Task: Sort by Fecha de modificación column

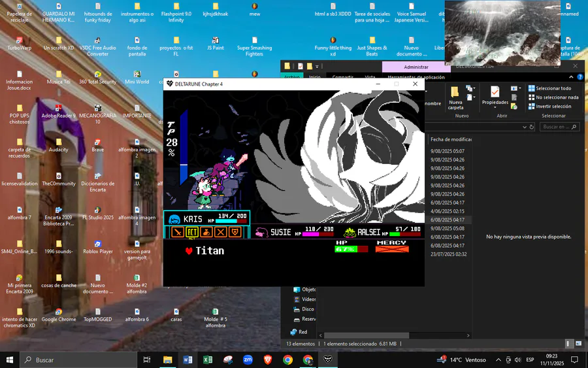Action: point(451,139)
